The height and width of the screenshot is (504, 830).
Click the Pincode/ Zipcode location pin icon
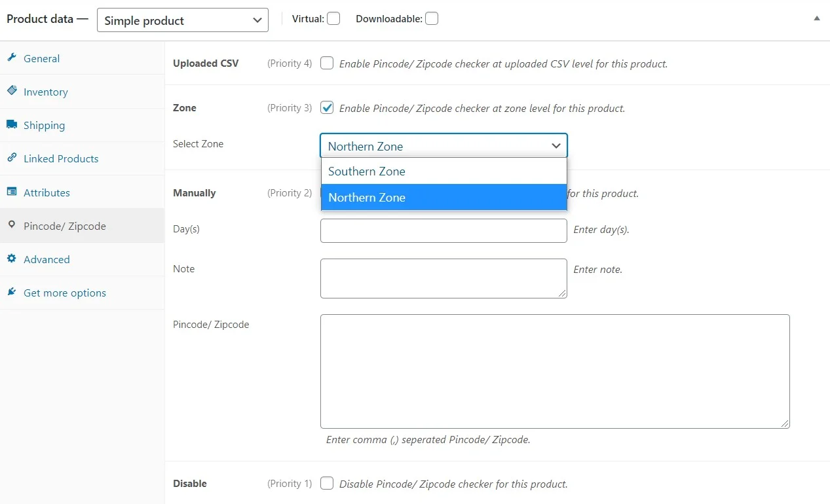click(x=11, y=225)
